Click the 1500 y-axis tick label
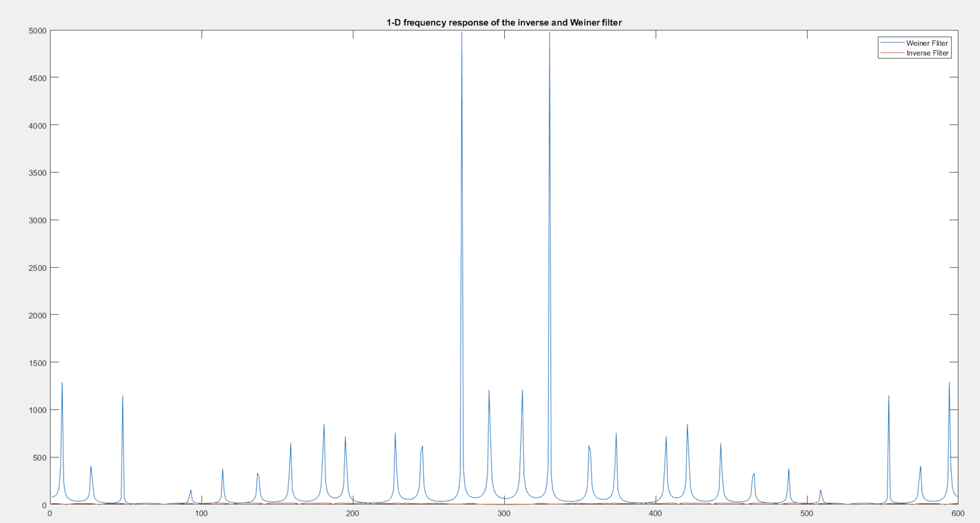 pos(37,363)
